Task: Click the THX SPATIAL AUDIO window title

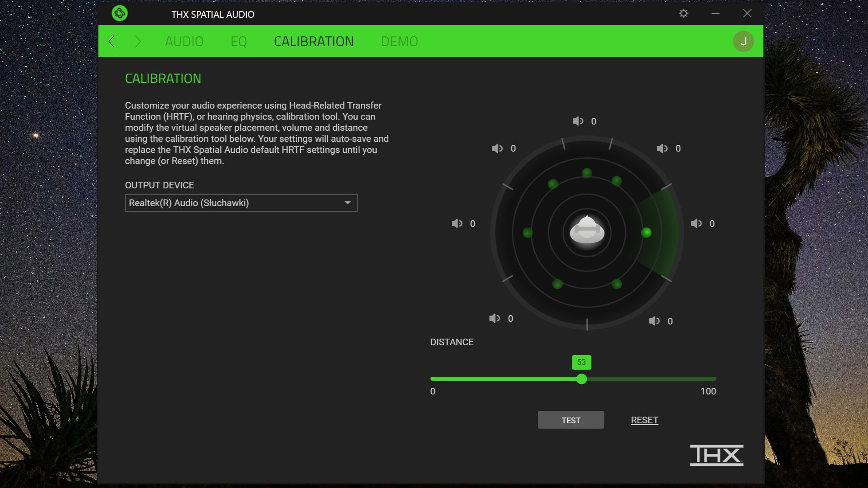Action: pos(213,15)
